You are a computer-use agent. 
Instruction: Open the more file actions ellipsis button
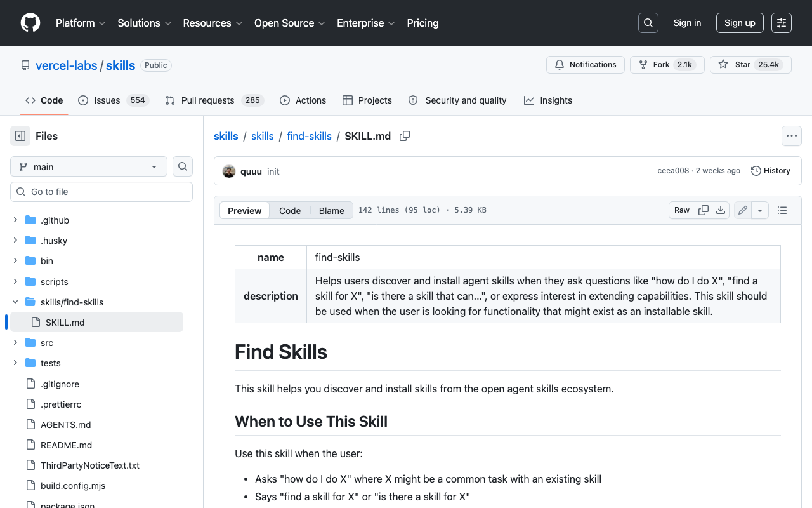791,136
